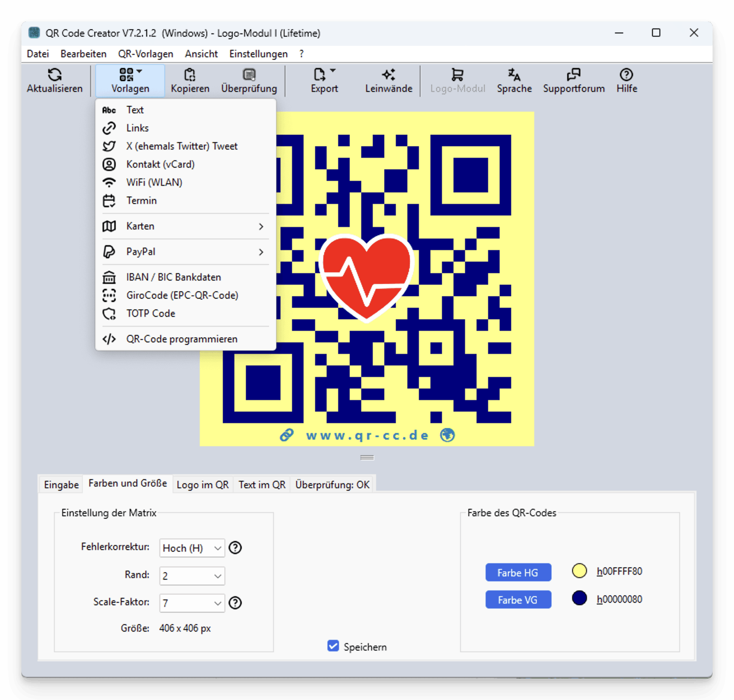This screenshot has height=700, width=734.
Task: Click the heart logo in QR preview
Action: coord(366,278)
